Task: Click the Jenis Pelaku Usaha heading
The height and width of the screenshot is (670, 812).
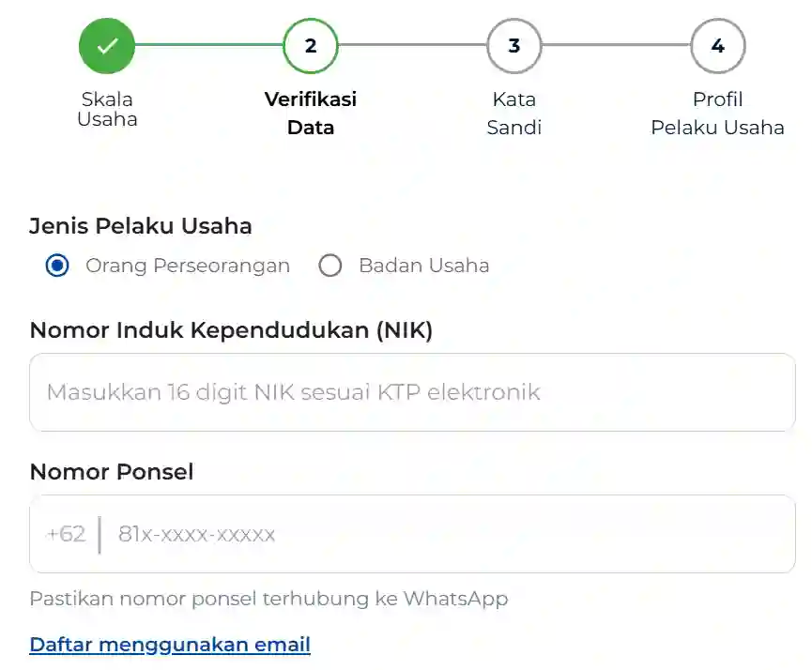Action: pos(141,226)
